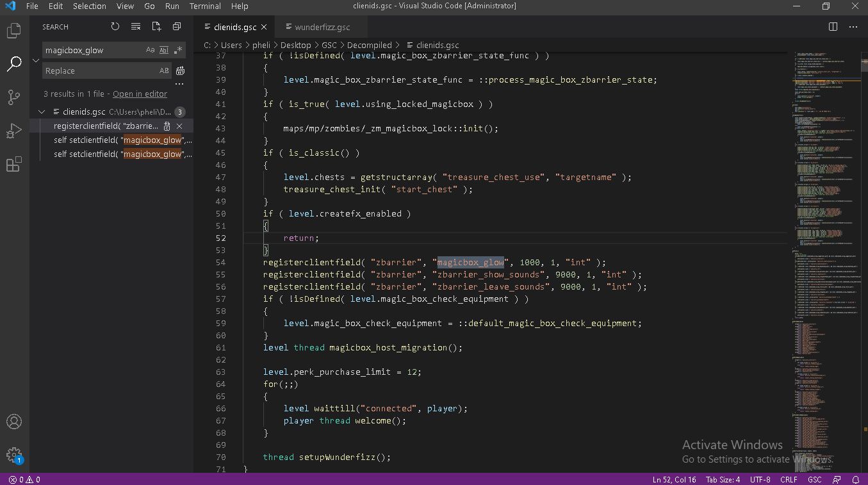Screen dimensions: 868x485
Task: Replace the registerclientfield match icon
Action: coord(167,126)
